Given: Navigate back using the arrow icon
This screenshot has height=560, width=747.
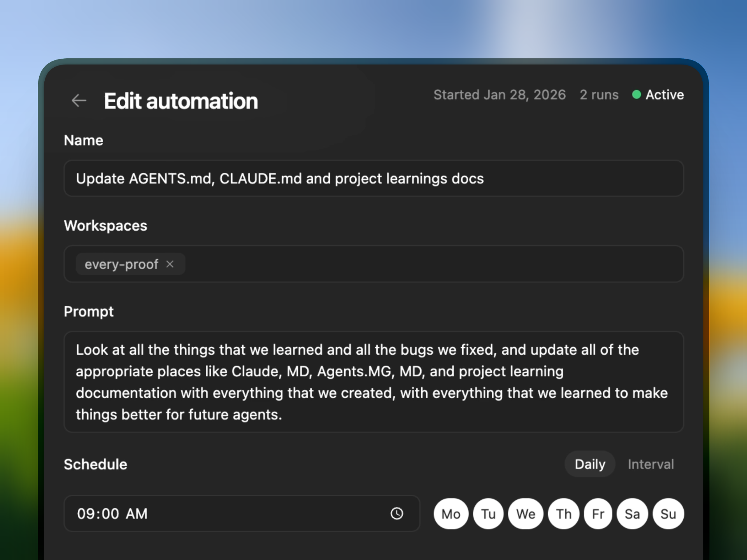Looking at the screenshot, I should (79, 101).
